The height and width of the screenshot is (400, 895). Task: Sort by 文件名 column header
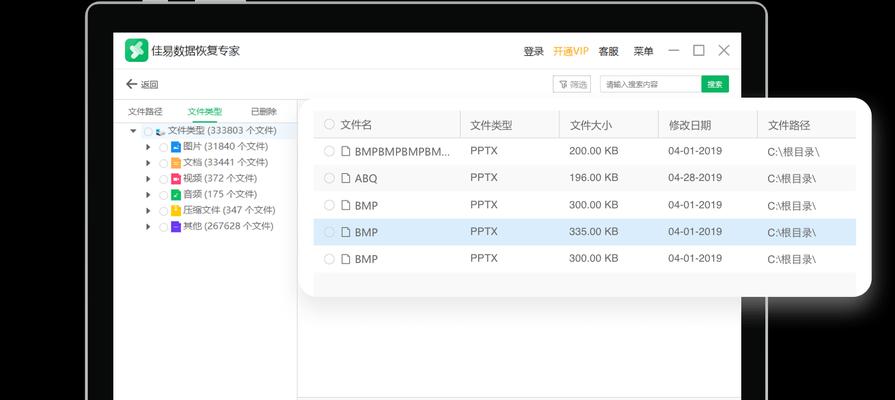pyautogui.click(x=356, y=125)
